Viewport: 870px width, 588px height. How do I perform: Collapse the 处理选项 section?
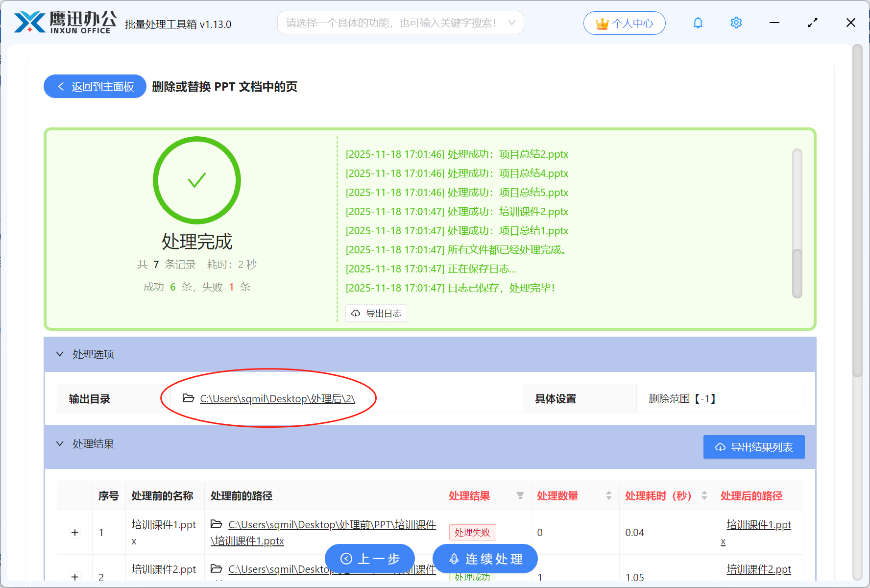click(60, 354)
